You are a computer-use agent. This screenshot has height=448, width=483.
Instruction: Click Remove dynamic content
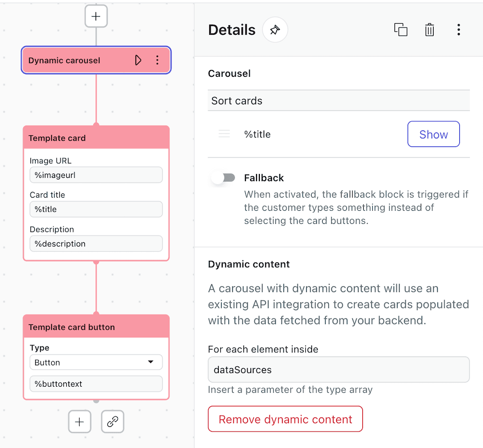coord(285,419)
